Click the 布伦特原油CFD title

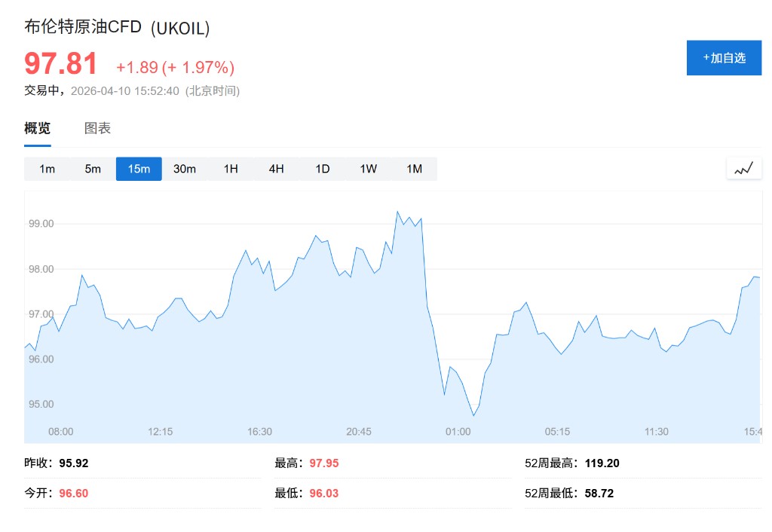coord(83,27)
